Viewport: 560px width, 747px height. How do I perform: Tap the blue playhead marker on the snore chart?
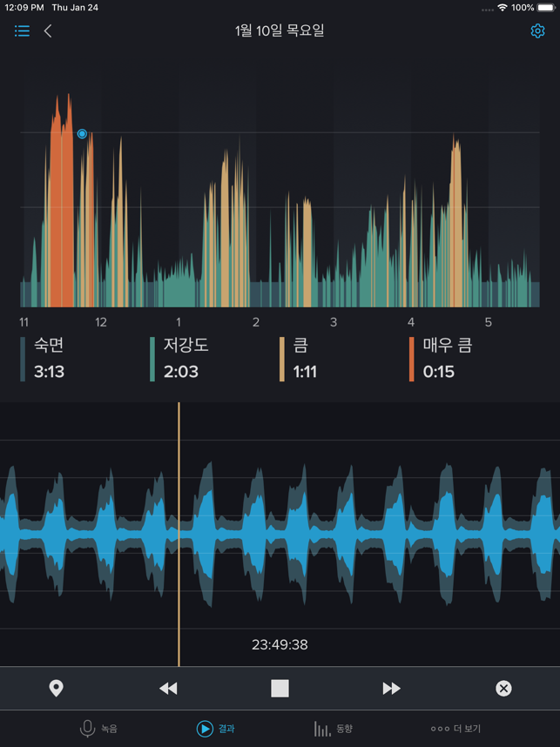tap(82, 134)
